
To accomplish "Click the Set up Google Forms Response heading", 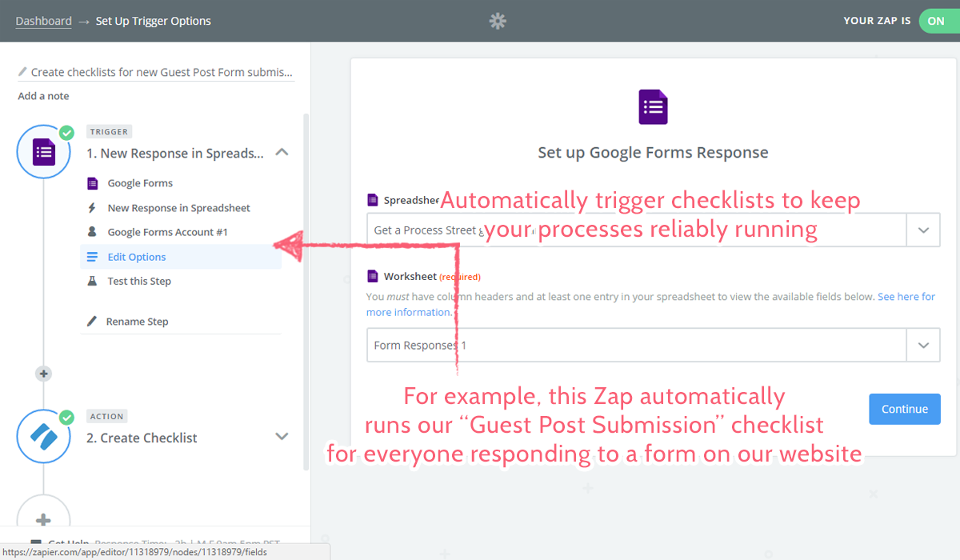I will pos(653,152).
